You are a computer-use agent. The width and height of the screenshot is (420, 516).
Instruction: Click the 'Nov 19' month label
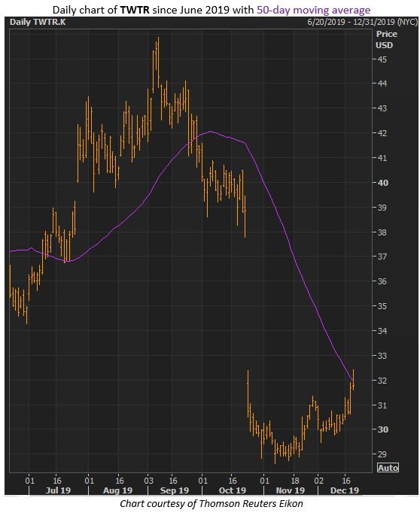pyautogui.click(x=291, y=490)
